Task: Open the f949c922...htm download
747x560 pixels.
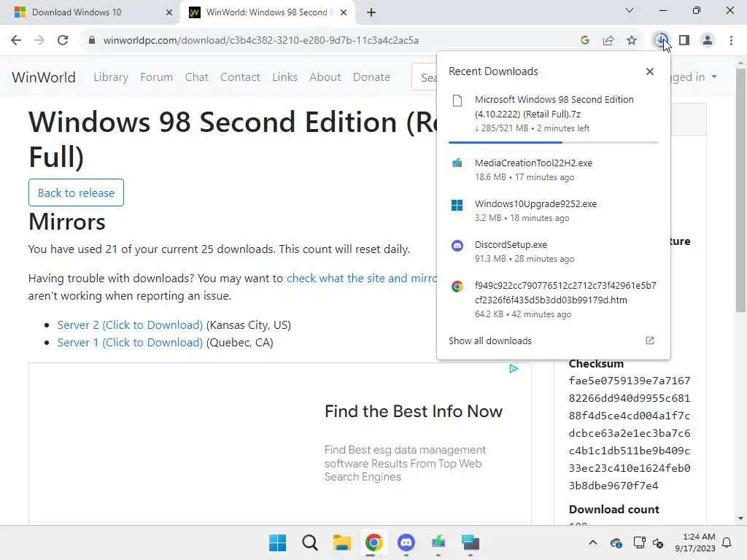Action: click(554, 300)
